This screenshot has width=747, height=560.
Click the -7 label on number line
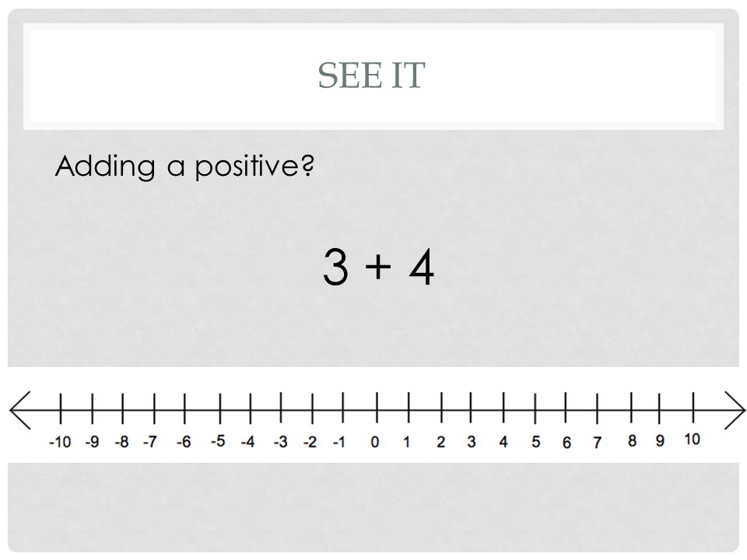150,442
